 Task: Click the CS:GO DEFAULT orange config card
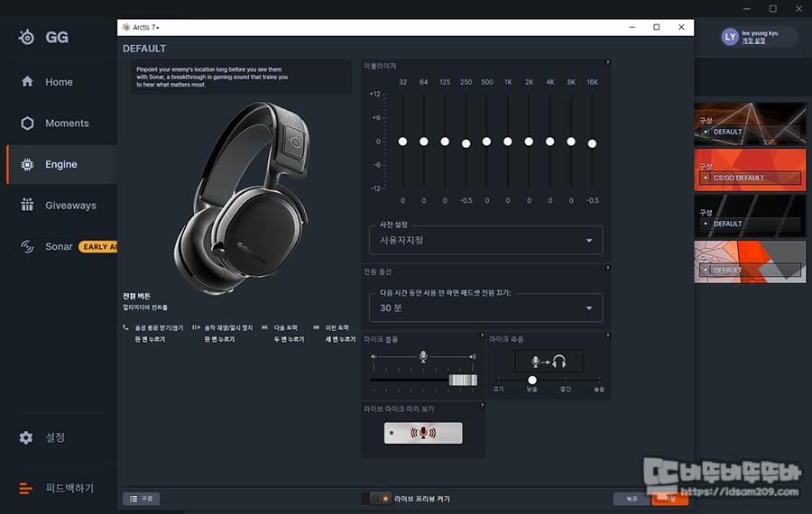pos(751,170)
